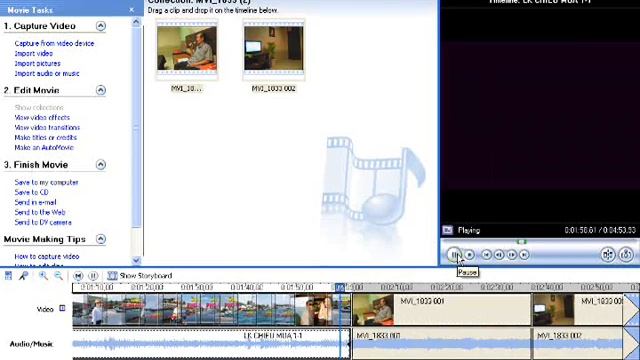Click Send to the Web
The width and height of the screenshot is (640, 360).
[x=40, y=212]
